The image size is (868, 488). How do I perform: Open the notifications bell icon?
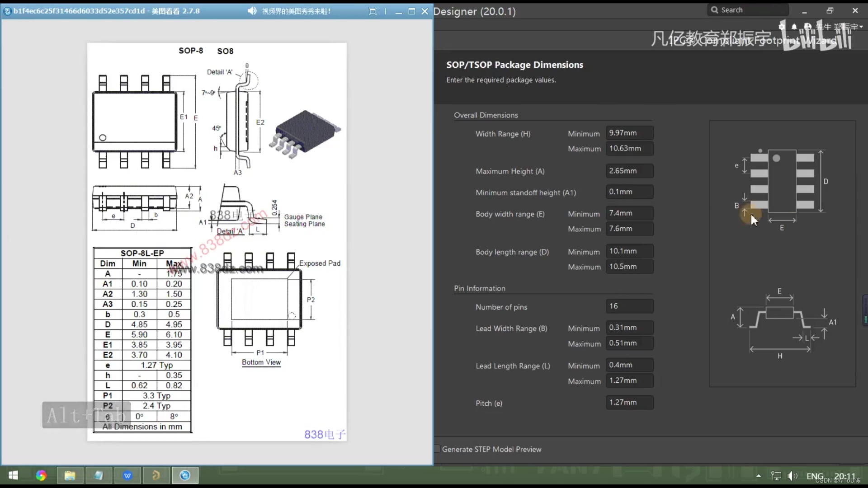click(x=794, y=27)
